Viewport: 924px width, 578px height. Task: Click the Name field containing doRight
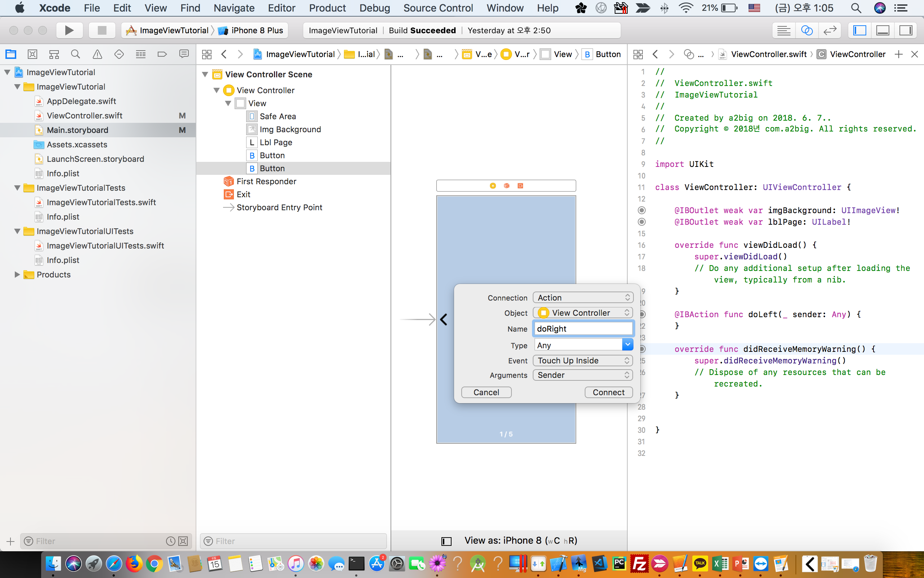point(583,329)
